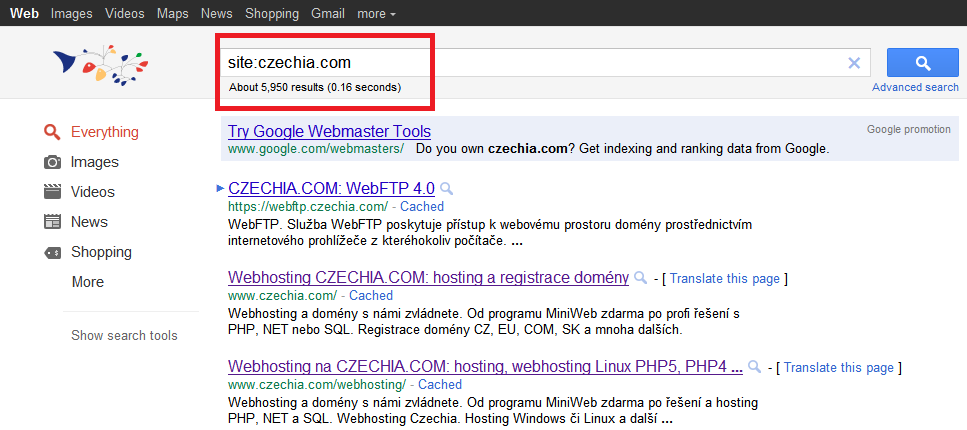Click the newspaper icon beside News
Image resolution: width=967 pixels, height=430 pixels.
[52, 222]
